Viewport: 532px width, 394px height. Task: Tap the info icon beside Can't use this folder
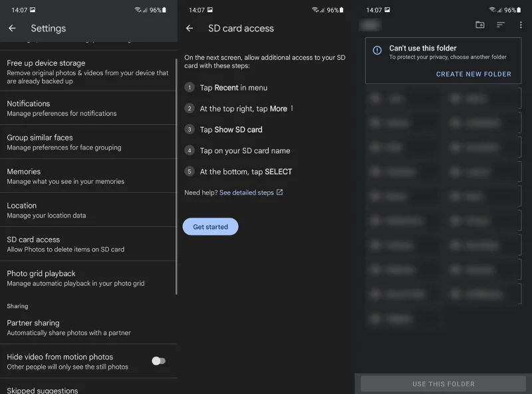(x=377, y=51)
